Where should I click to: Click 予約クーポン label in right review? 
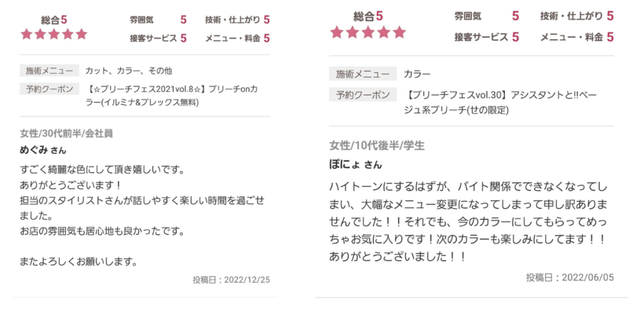363,95
